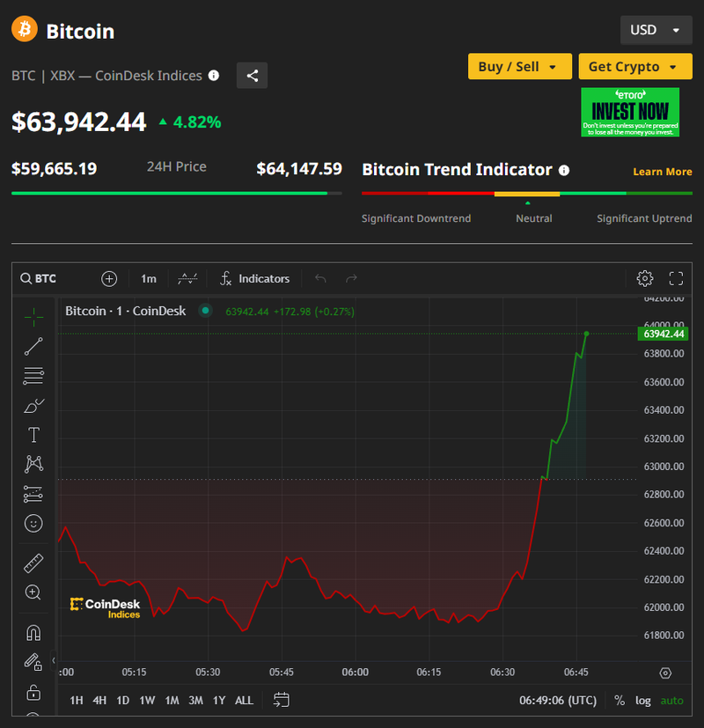The height and width of the screenshot is (728, 704).
Task: Open the USD currency dropdown
Action: coord(655,30)
